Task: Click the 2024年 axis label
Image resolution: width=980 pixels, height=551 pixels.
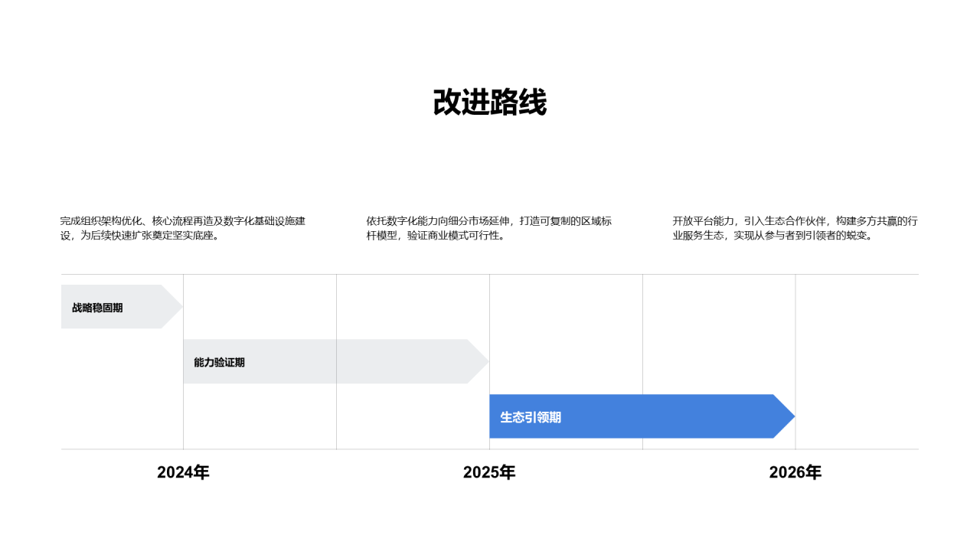Action: [x=183, y=472]
